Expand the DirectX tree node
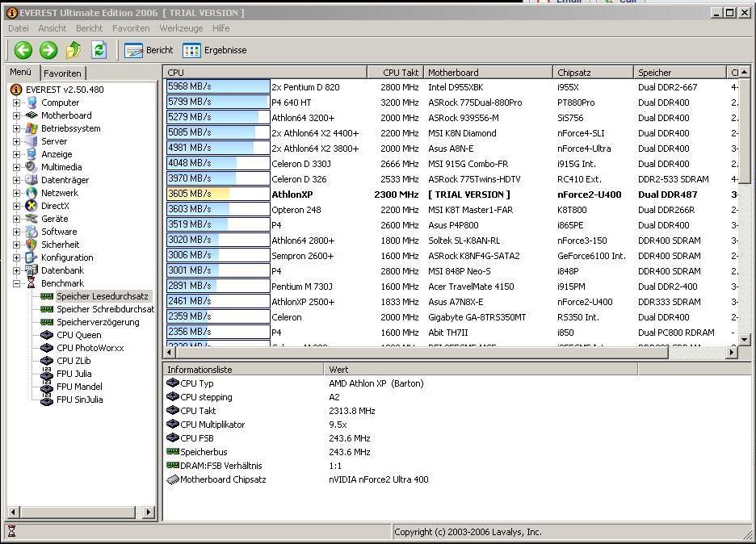756x544 pixels. [16, 207]
